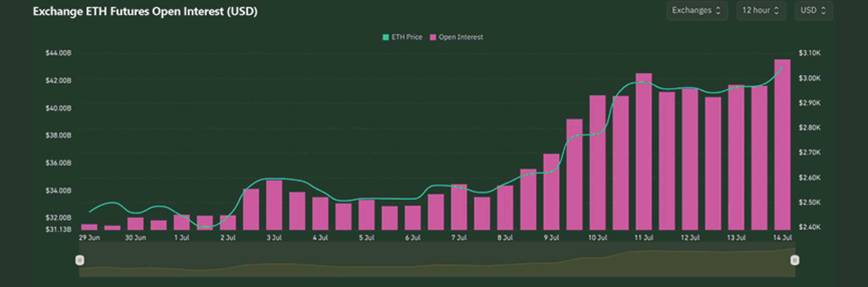Screen dimensions: 868x287
Task: Click the pink Open Interest legend swatch
Action: click(x=433, y=37)
